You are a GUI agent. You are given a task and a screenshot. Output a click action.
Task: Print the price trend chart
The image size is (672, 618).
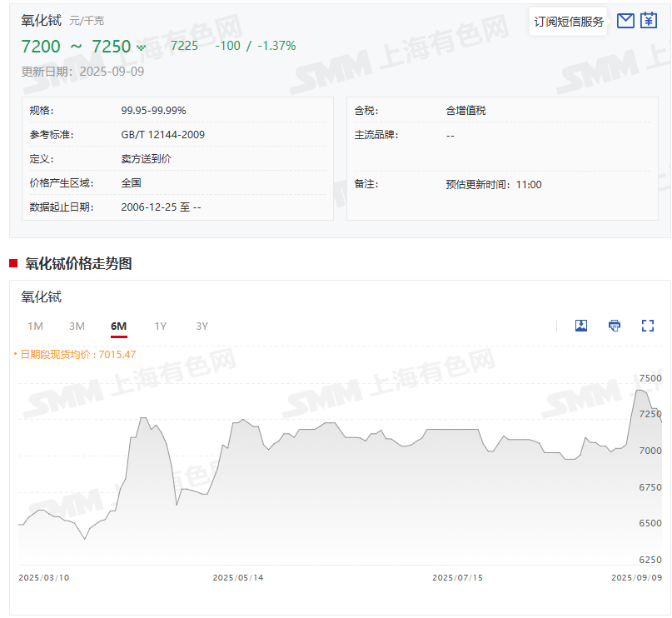pos(615,326)
